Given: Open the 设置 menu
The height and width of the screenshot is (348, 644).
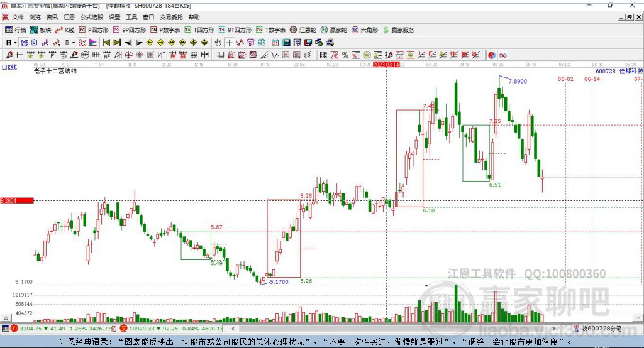Looking at the screenshot, I should [x=114, y=17].
